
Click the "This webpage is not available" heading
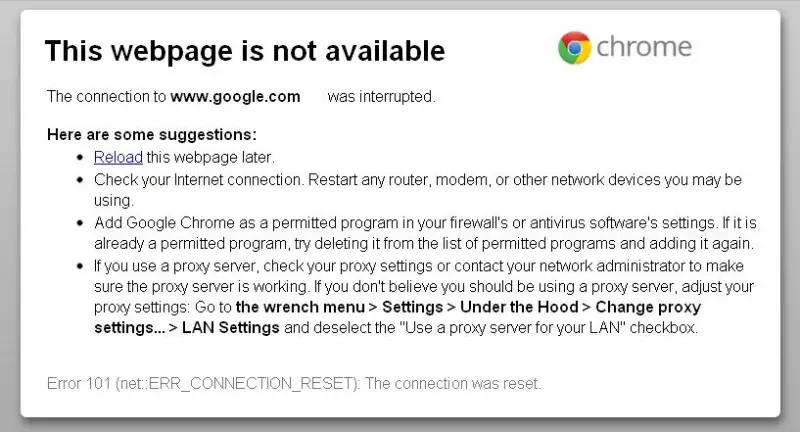245,50
